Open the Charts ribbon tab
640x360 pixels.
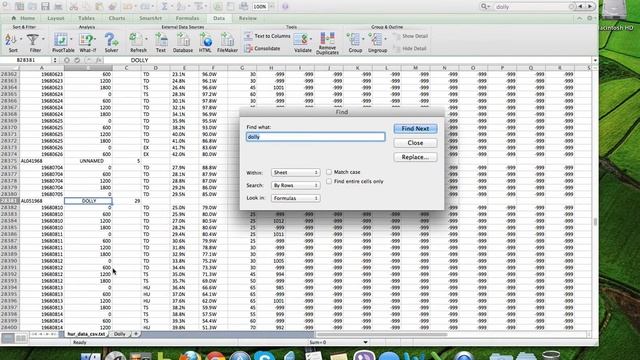117,18
